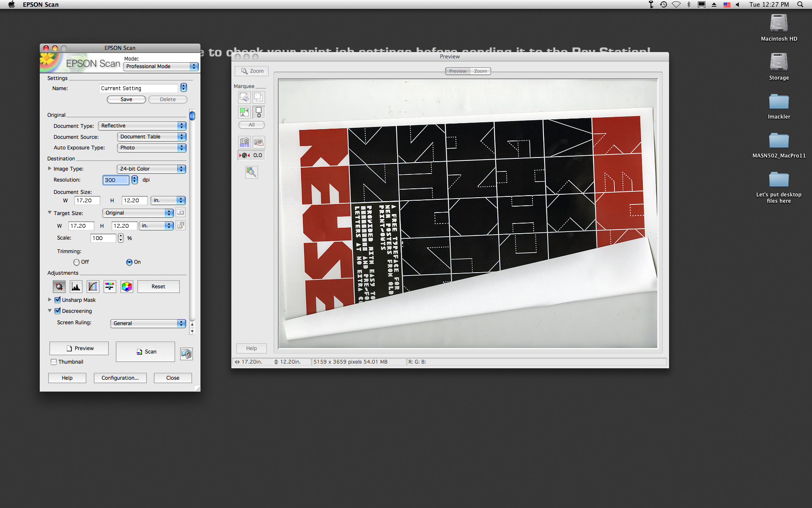Click the Auto Exposure camera icon
The height and width of the screenshot is (508, 812).
244,142
